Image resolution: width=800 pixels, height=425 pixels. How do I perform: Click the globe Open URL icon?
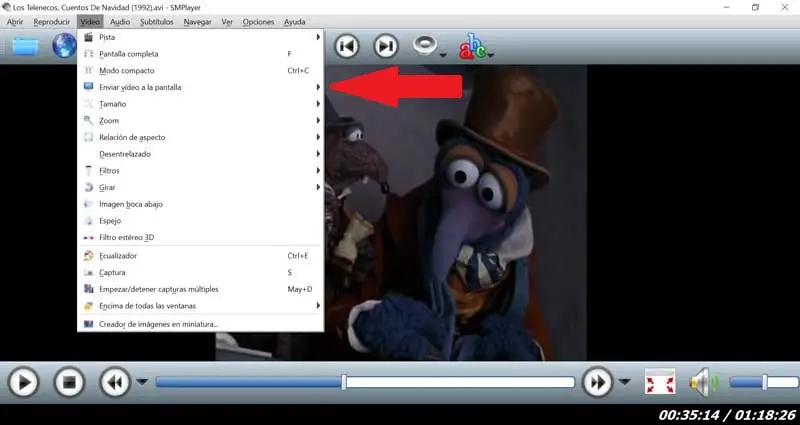pos(64,45)
